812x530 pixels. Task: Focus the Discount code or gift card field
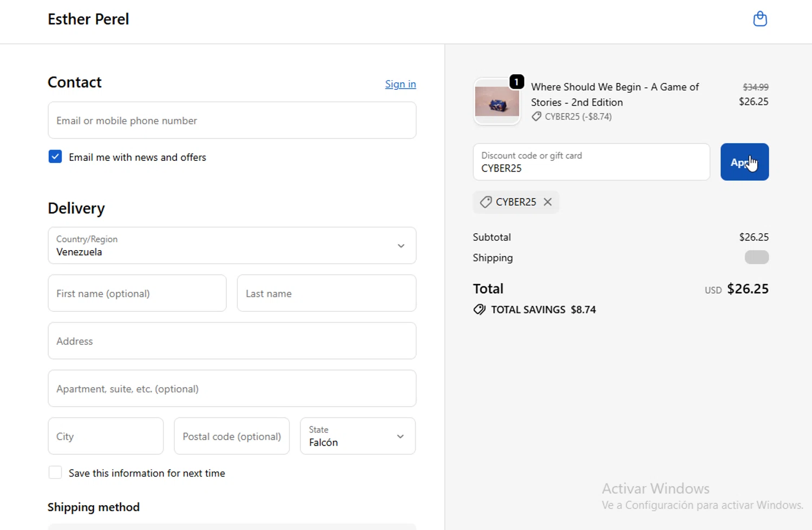[591, 162]
